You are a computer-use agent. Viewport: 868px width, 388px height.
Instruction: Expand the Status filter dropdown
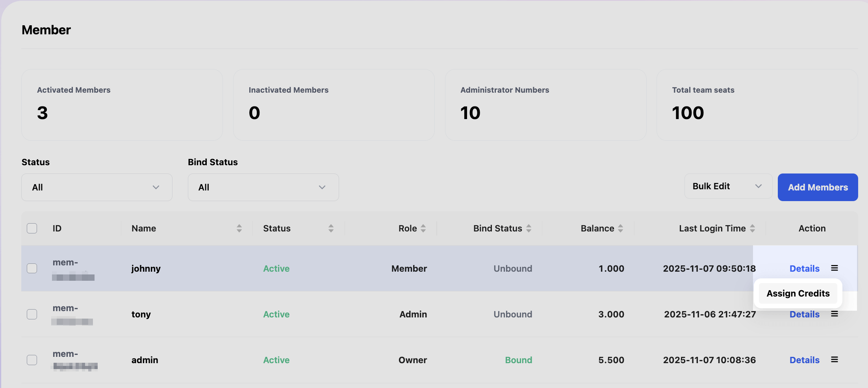click(x=96, y=187)
